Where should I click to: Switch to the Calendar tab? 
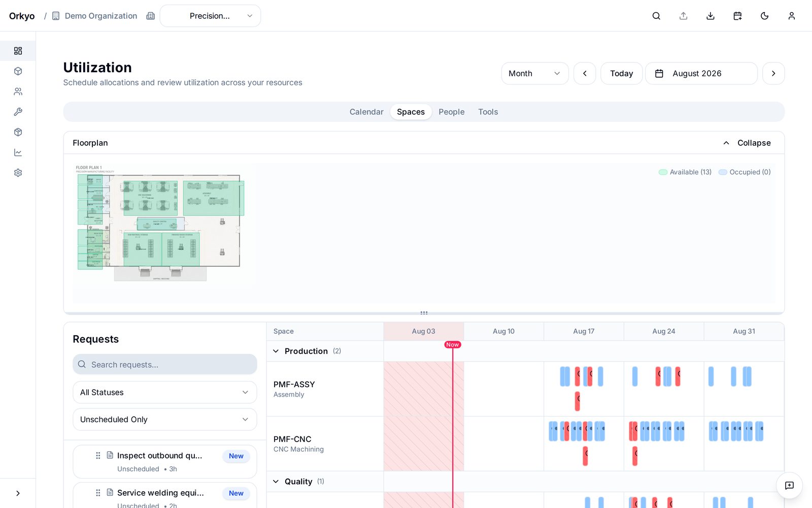tap(366, 112)
